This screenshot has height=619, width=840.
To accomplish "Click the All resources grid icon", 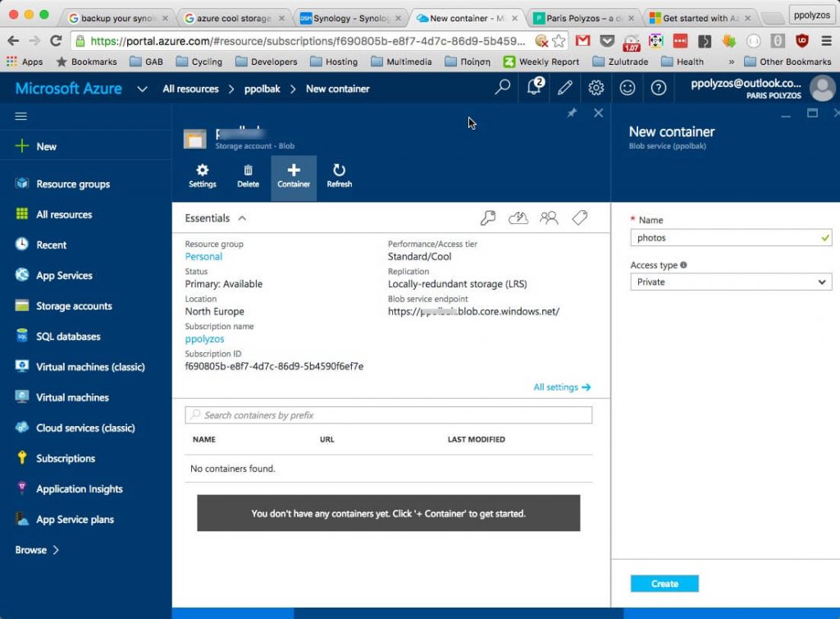I will click(22, 213).
